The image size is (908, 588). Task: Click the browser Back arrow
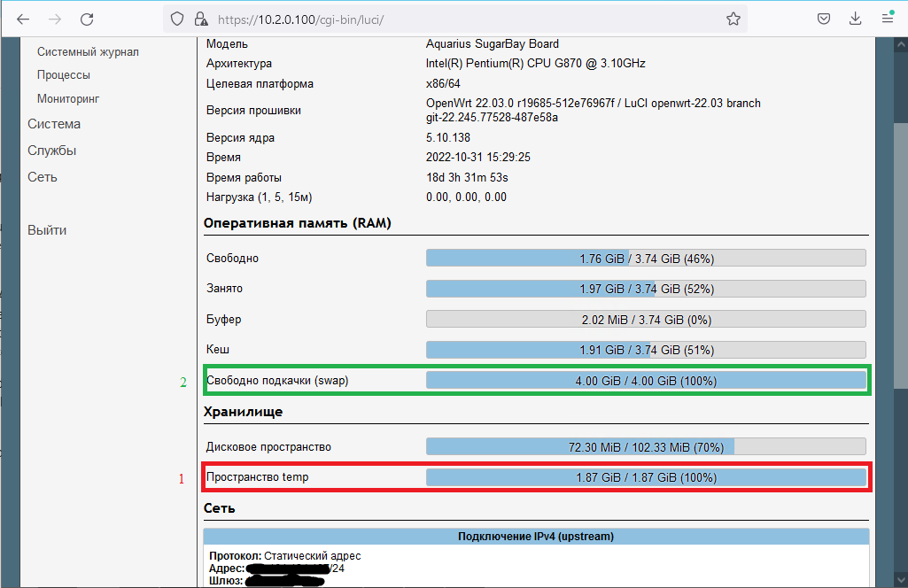pos(23,19)
